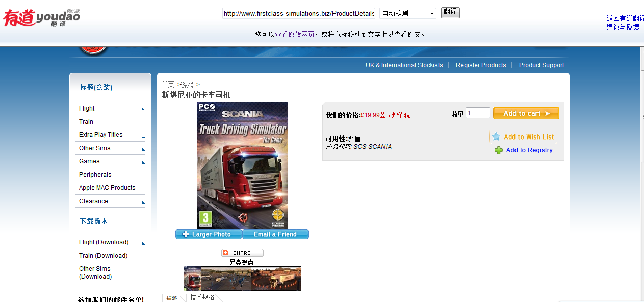Click the arrow icon beside Peripherals

143,175
